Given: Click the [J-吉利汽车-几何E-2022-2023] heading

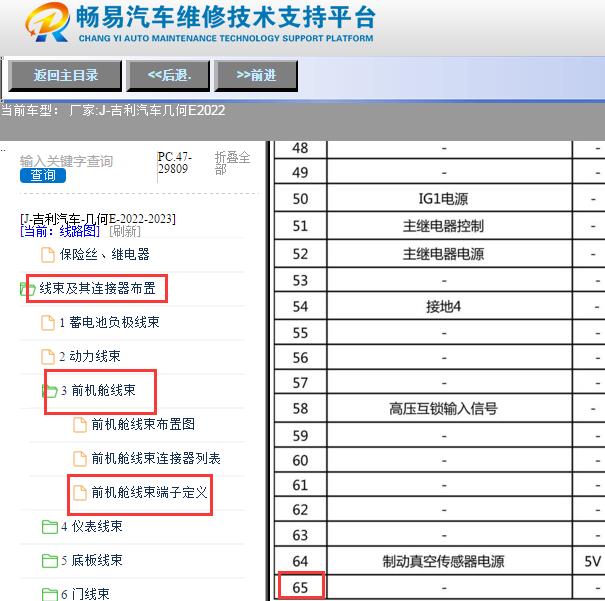Looking at the screenshot, I should (x=98, y=219).
